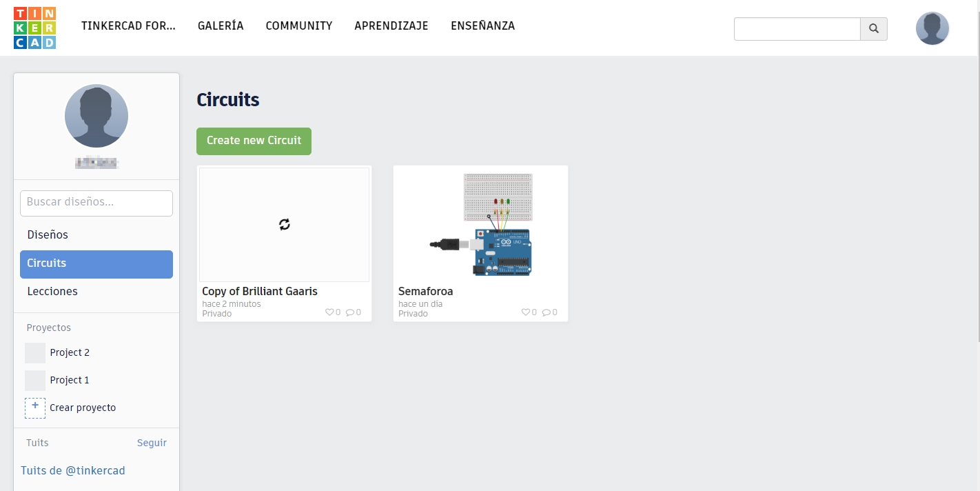The height and width of the screenshot is (491, 980).
Task: Click the header search input field
Action: [x=797, y=29]
